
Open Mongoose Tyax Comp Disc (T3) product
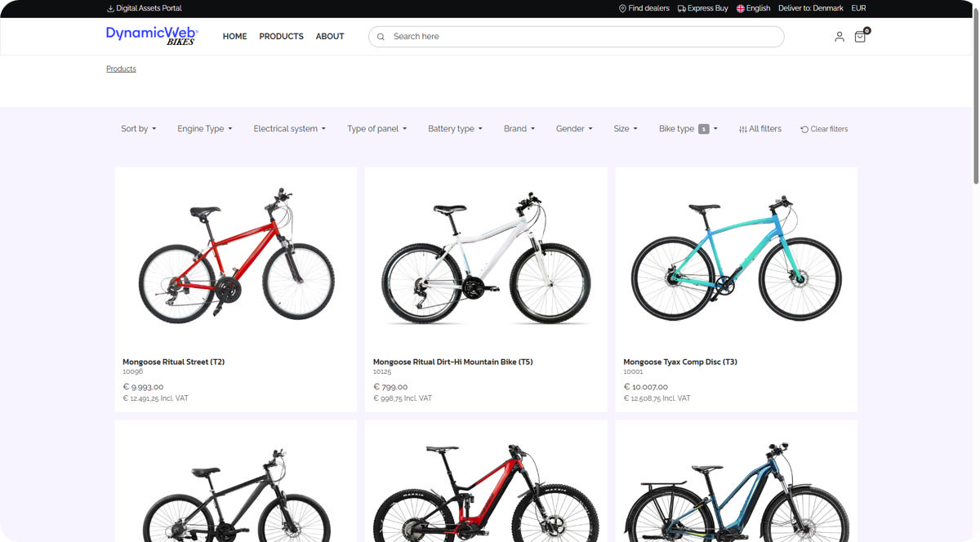click(x=679, y=362)
